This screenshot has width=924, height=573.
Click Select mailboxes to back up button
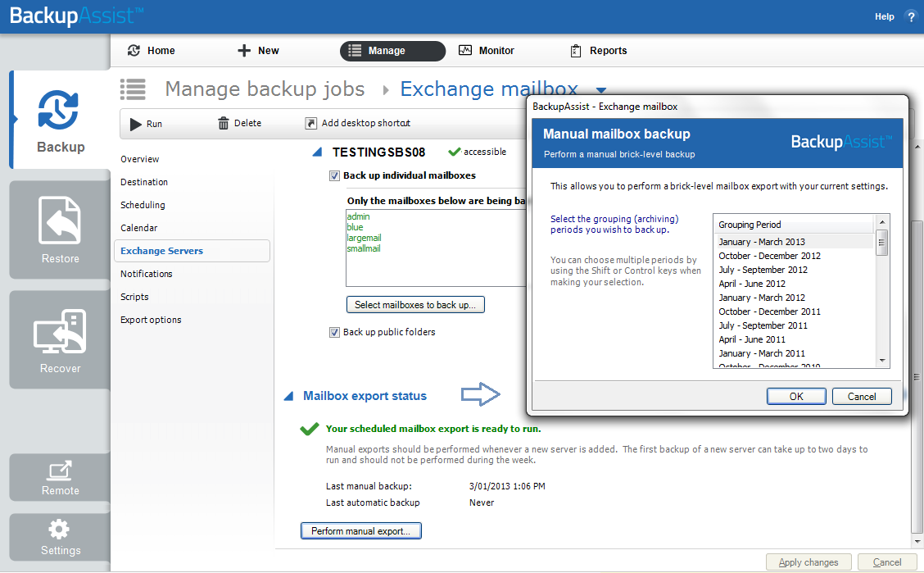(415, 305)
